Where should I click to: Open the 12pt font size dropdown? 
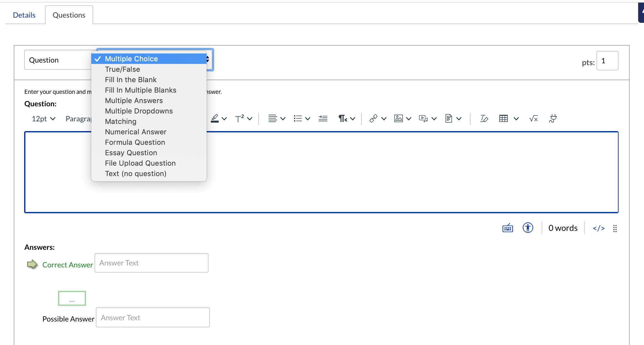43,119
